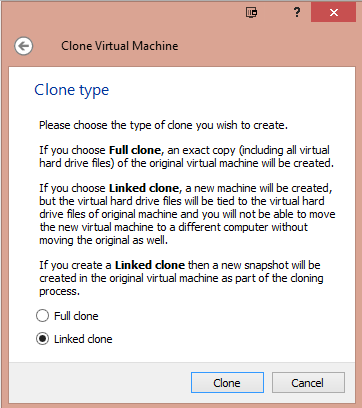Image resolution: width=362 pixels, height=408 pixels.
Task: Click the "Full clone" option label text
Action: 76,316
